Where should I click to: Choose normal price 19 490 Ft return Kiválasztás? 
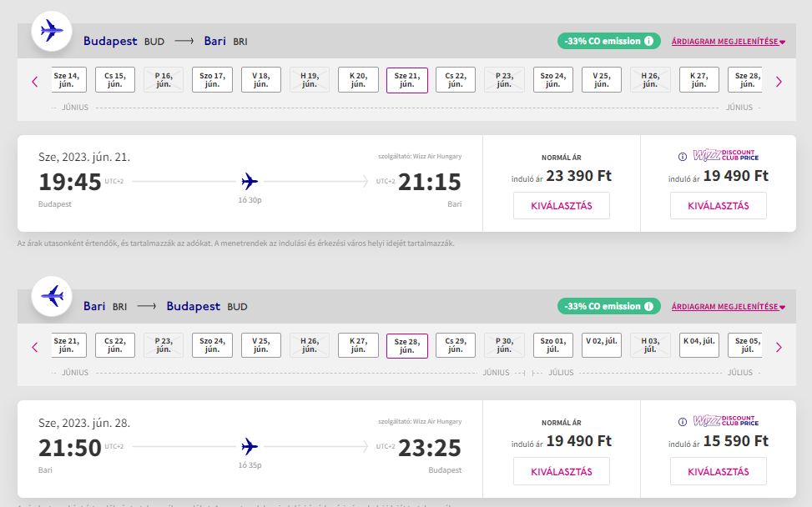[x=561, y=471]
